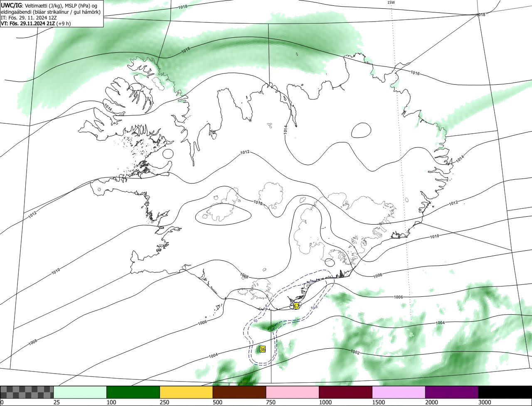Click the 1016 isobar label north of the Westfjords

(x=186, y=50)
